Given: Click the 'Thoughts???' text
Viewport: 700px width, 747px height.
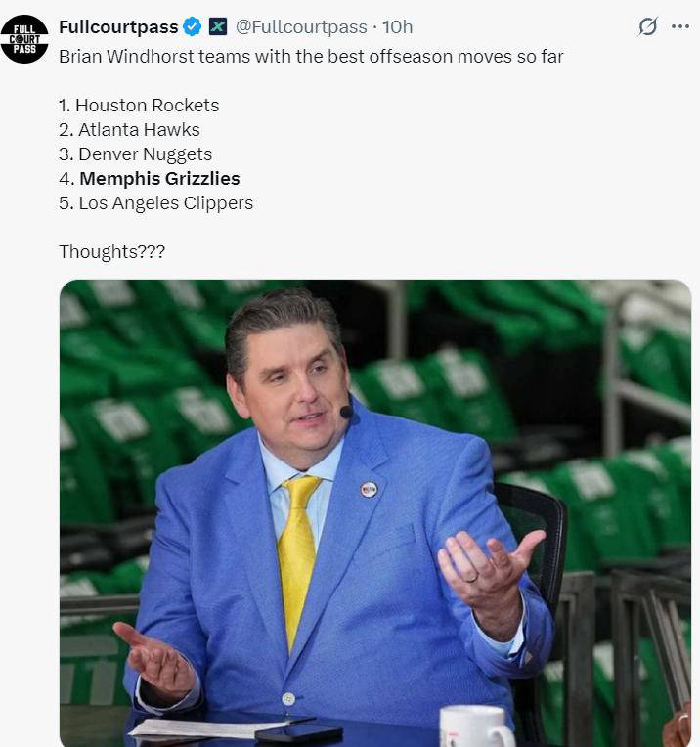Looking at the screenshot, I should tap(112, 251).
